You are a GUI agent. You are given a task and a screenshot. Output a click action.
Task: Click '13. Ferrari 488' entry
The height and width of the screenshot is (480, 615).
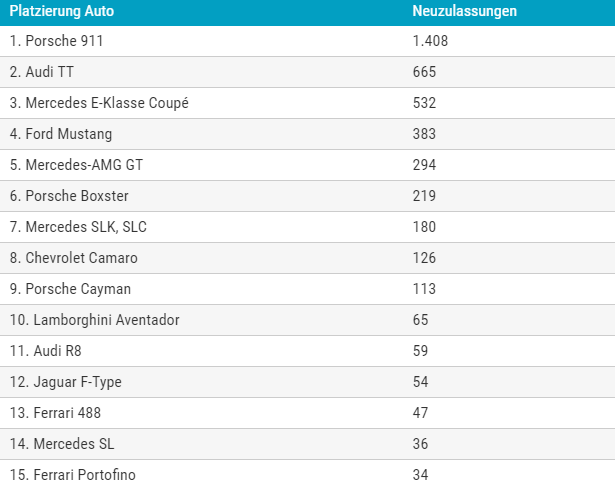(55, 413)
